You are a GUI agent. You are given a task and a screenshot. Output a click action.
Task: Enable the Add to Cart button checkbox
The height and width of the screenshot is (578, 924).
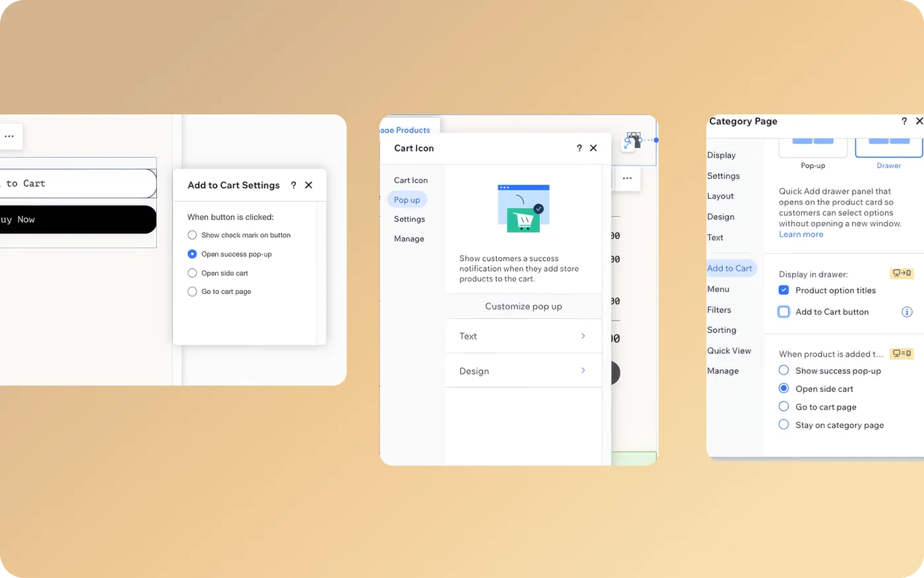tap(783, 312)
